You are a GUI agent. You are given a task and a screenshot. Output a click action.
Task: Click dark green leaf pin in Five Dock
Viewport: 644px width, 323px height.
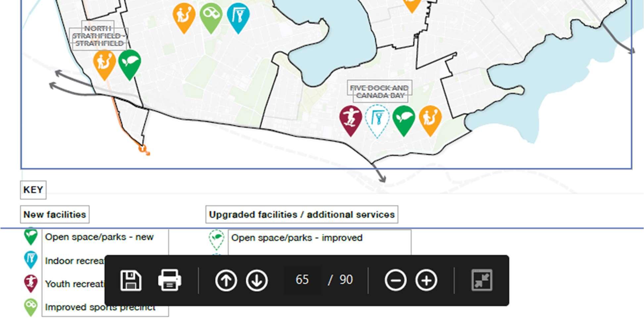point(404,121)
